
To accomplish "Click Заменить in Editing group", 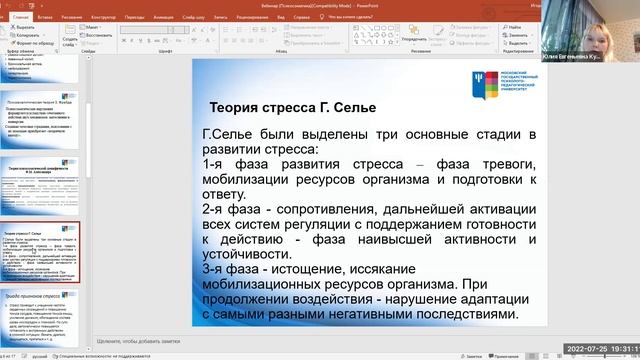I will [516, 36].
